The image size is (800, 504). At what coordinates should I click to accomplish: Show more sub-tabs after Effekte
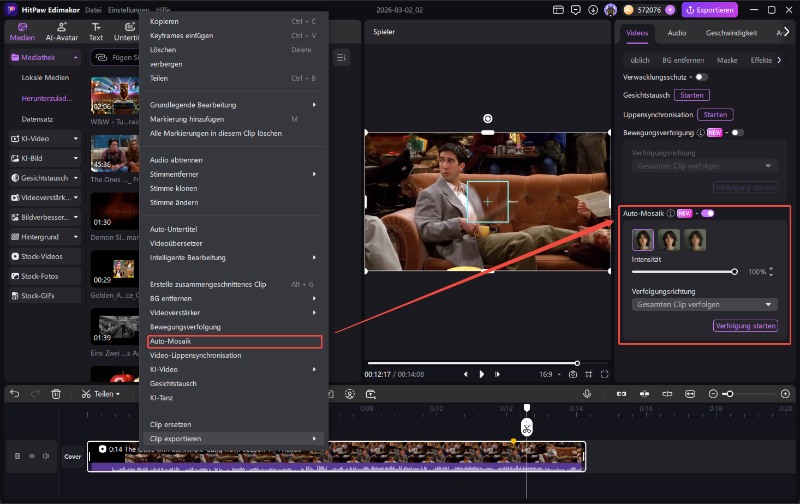coord(779,60)
